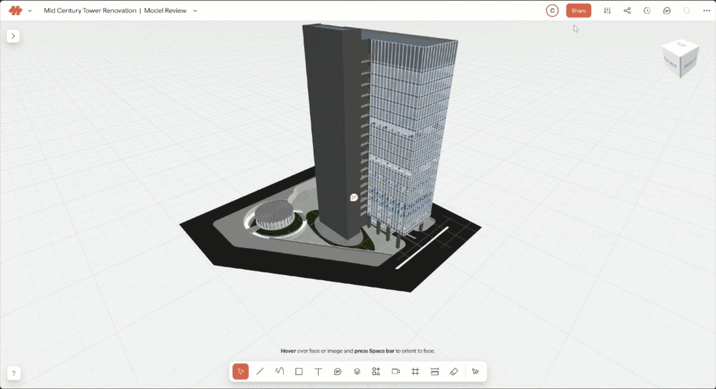Select the arrow selection tool
Viewport: 716px width, 389px height.
tap(241, 372)
